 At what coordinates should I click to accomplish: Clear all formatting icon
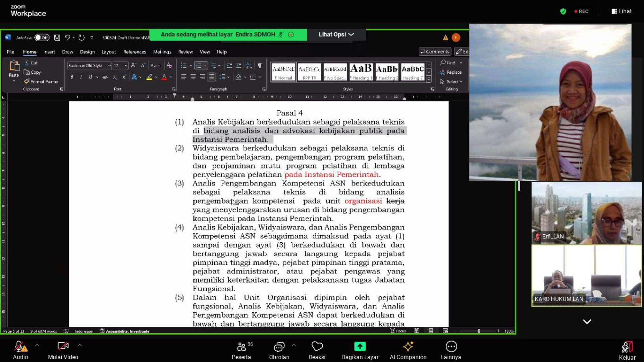169,65
